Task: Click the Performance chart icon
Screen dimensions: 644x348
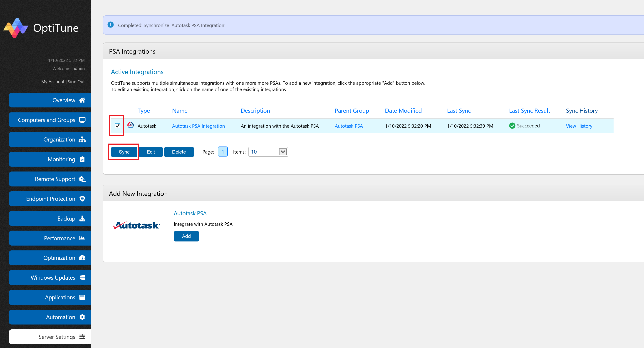Action: (82, 238)
